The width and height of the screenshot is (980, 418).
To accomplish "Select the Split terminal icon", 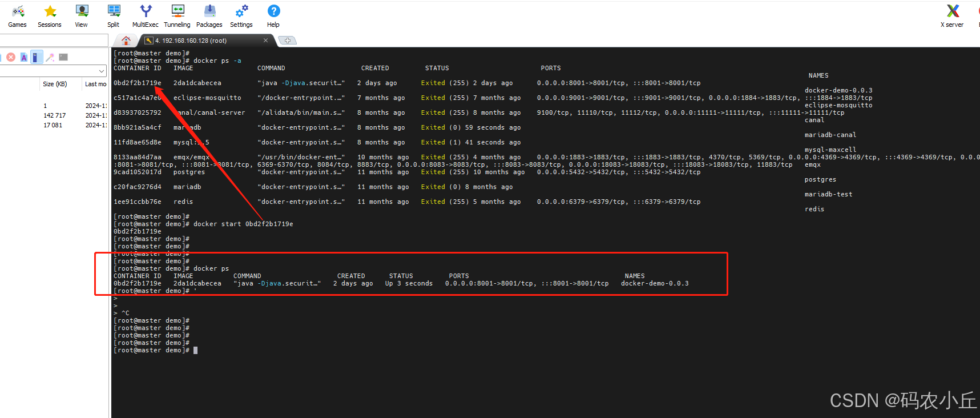I will tap(114, 11).
